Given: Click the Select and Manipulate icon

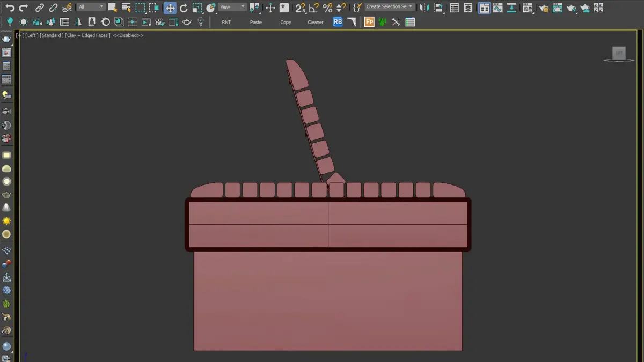Looking at the screenshot, I should coord(270,8).
